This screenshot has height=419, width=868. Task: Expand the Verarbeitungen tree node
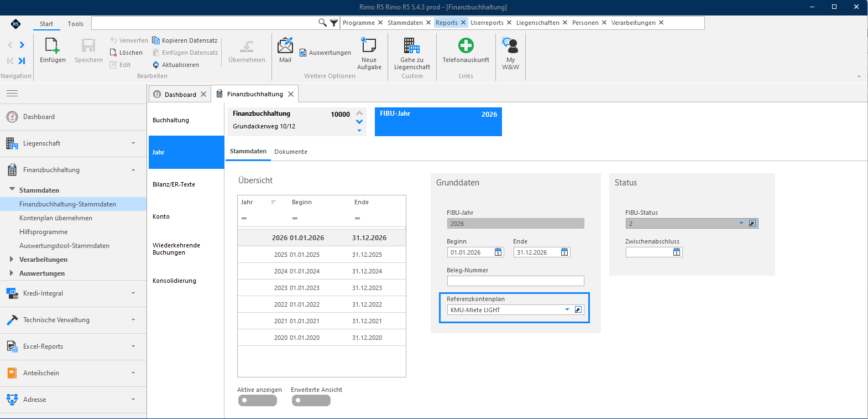[12, 259]
